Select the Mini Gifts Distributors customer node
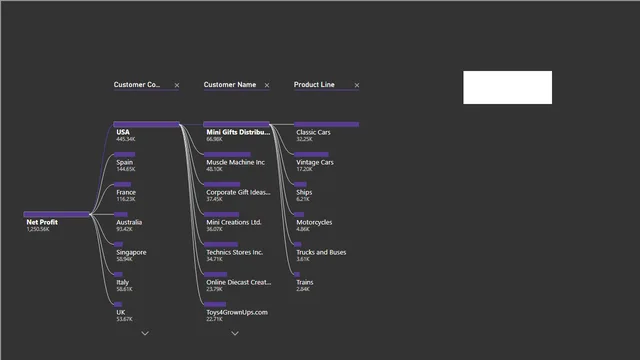 (x=236, y=131)
